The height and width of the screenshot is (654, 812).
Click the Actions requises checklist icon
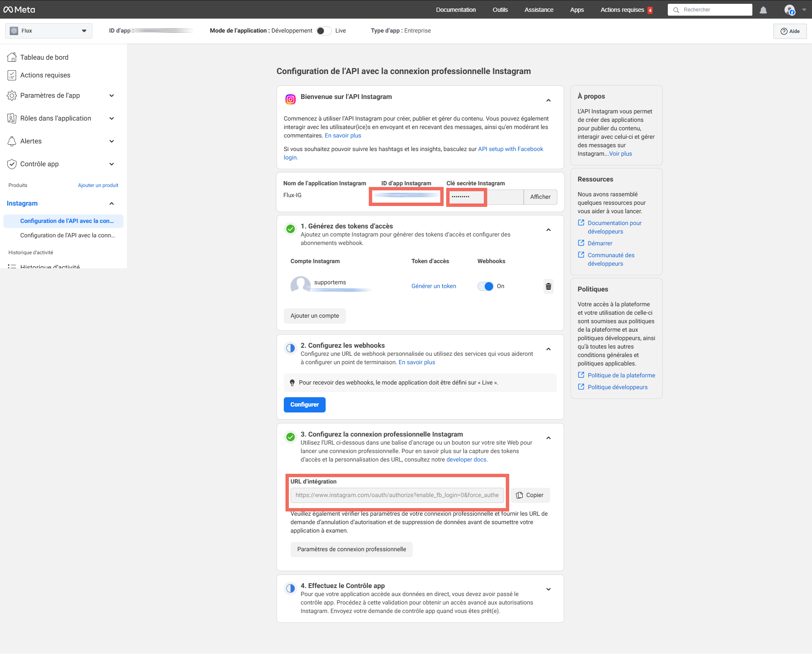point(12,75)
